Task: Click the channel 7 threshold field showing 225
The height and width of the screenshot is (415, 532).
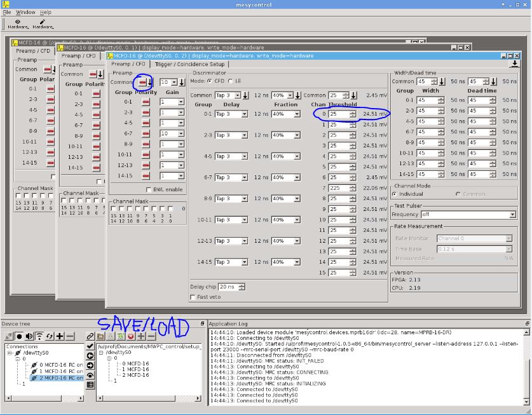Action: pos(338,188)
